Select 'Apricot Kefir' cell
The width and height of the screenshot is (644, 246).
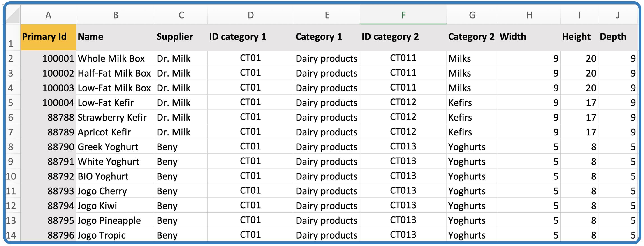(x=116, y=132)
